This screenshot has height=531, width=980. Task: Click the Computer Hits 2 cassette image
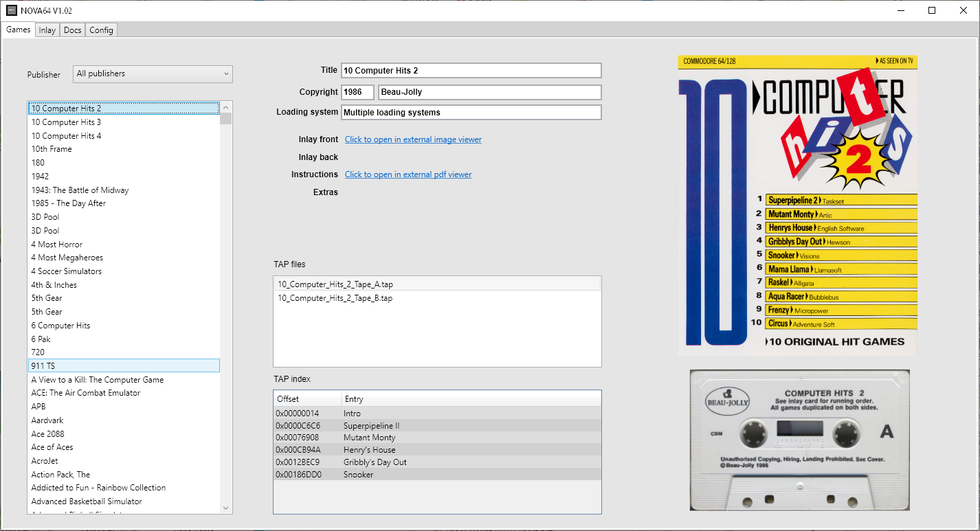click(800, 440)
